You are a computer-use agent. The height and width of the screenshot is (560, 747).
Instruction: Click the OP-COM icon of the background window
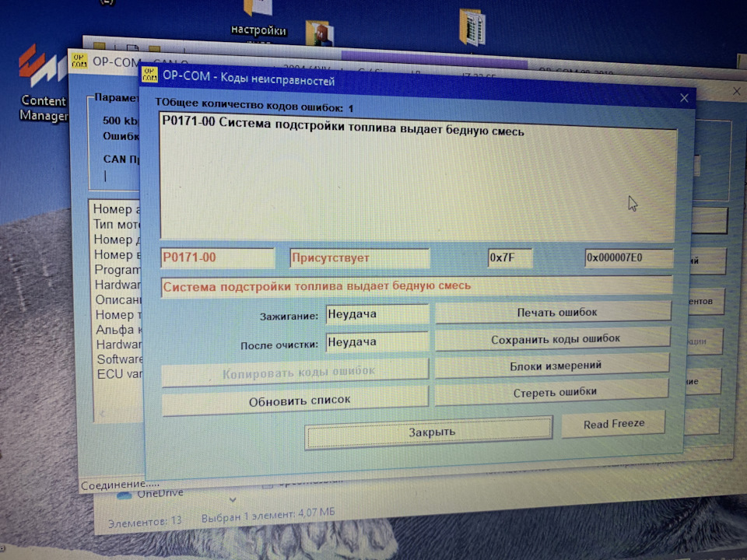pos(79,61)
